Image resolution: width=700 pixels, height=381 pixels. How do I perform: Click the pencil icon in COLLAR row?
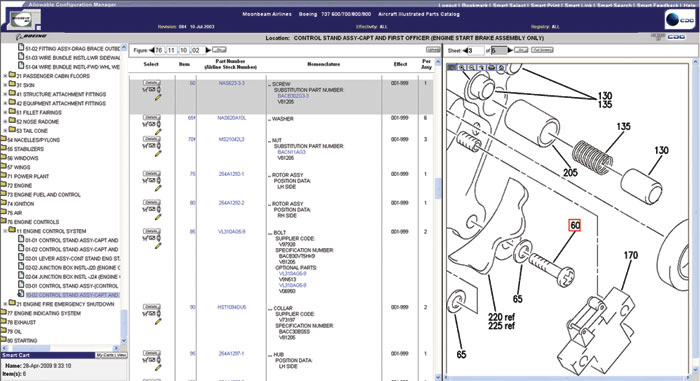click(158, 321)
